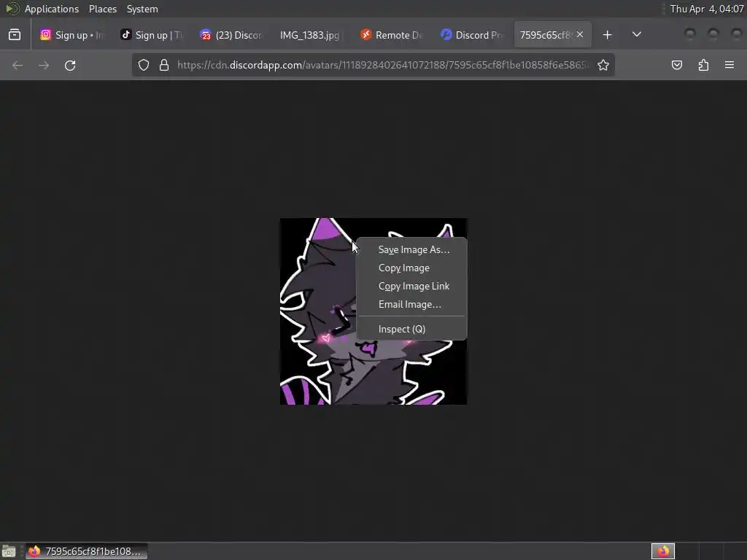Focus the cdn.discordapp.com URL field
Viewport: 747px width, 560px height.
(383, 65)
